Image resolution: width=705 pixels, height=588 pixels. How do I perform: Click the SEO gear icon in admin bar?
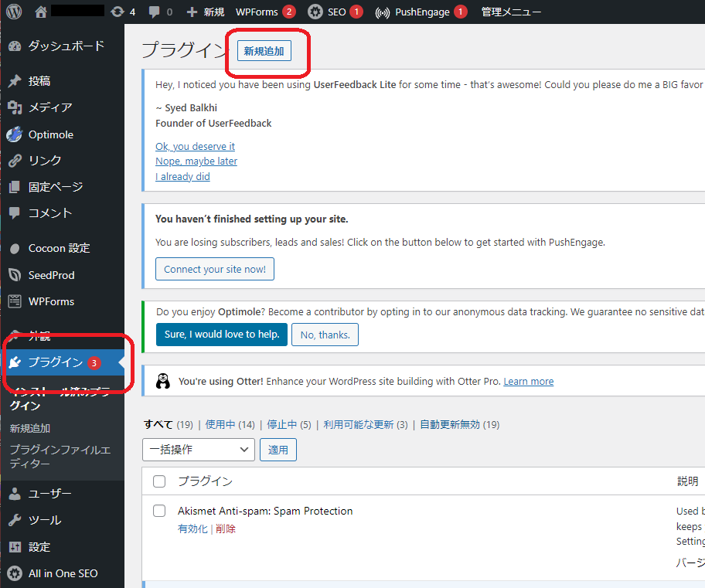click(x=315, y=12)
